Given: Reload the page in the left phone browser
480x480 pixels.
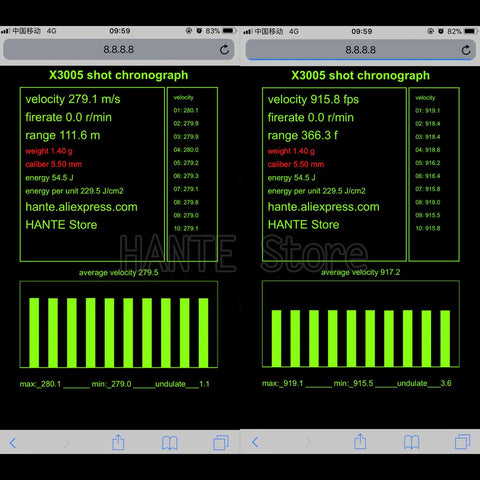Looking at the screenshot, I should tap(224, 50).
